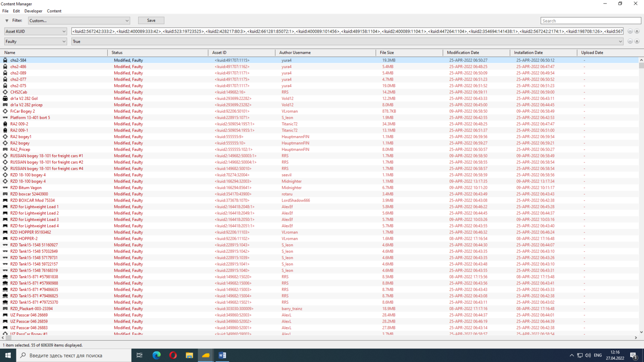Sort by the Installation Date column header
644x362 pixels.
click(x=544, y=53)
